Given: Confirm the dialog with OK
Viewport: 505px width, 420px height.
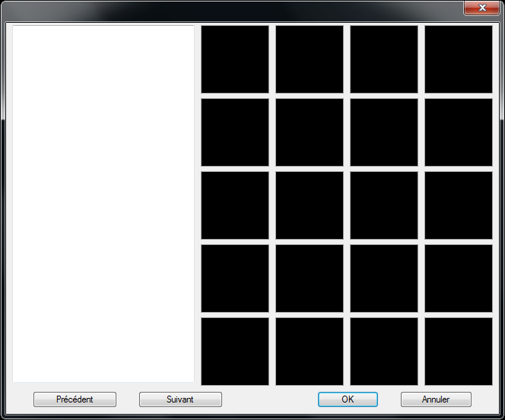Looking at the screenshot, I should tap(348, 399).
